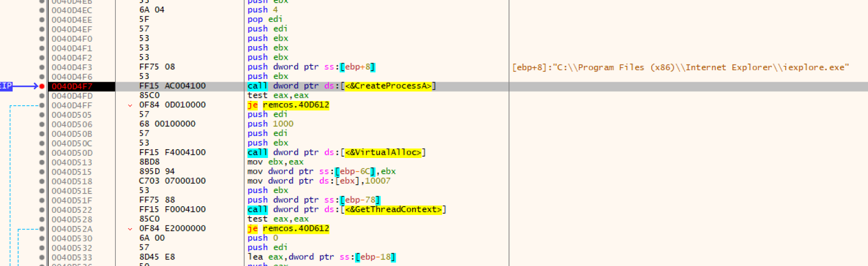The height and width of the screenshot is (266, 868).
Task: Click bytes 6A 04
Action: point(152,10)
